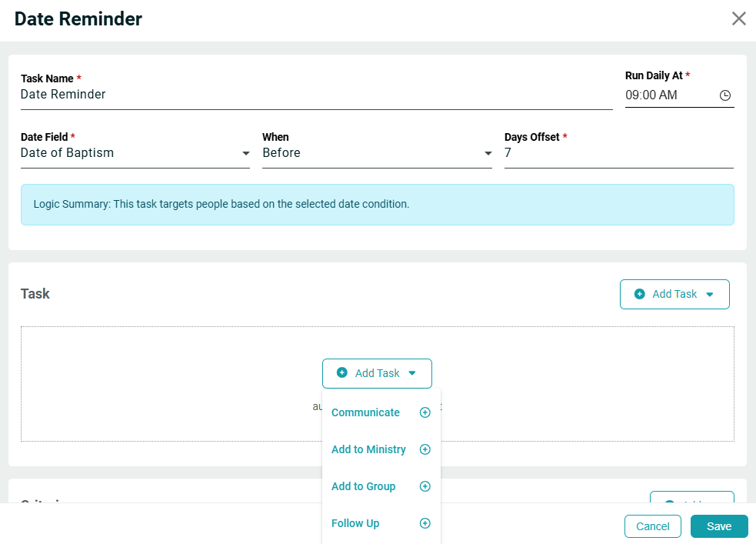The height and width of the screenshot is (544, 756).
Task: Click plus icon beside Add to Ministry
Action: pyautogui.click(x=425, y=449)
